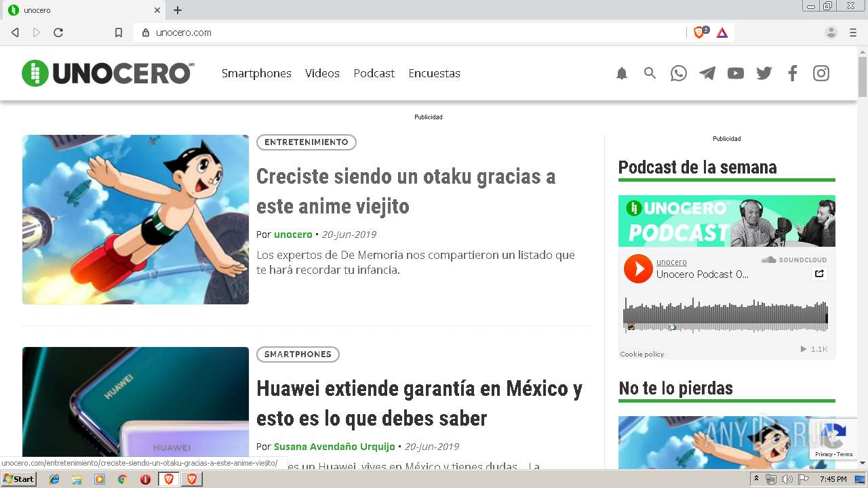The width and height of the screenshot is (868, 488).
Task: Open Opera from the taskbar
Action: click(145, 479)
